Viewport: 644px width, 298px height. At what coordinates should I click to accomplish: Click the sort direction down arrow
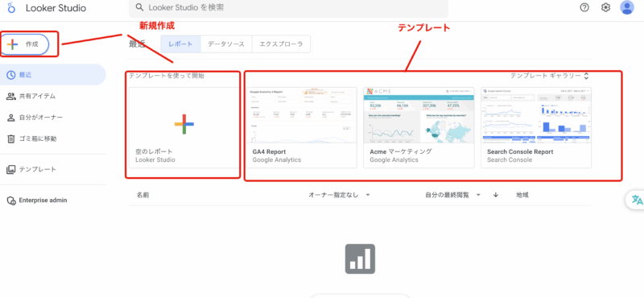496,195
